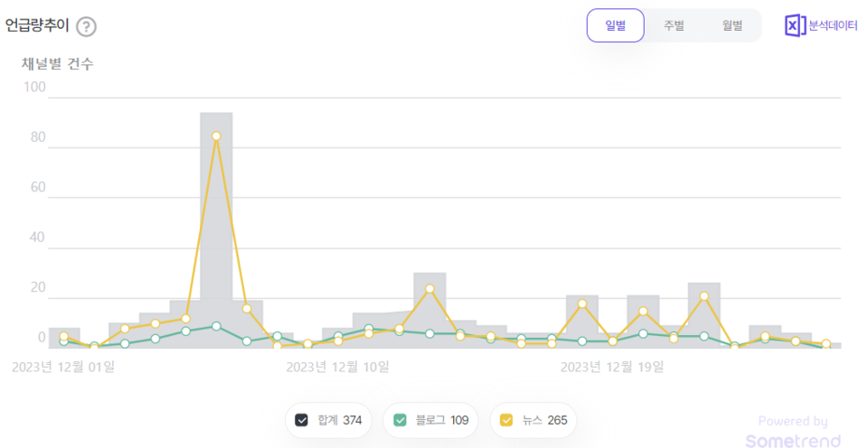Screen dimensions: 868x448
Task: Click the 블로그 109 legend label
Action: 441,420
